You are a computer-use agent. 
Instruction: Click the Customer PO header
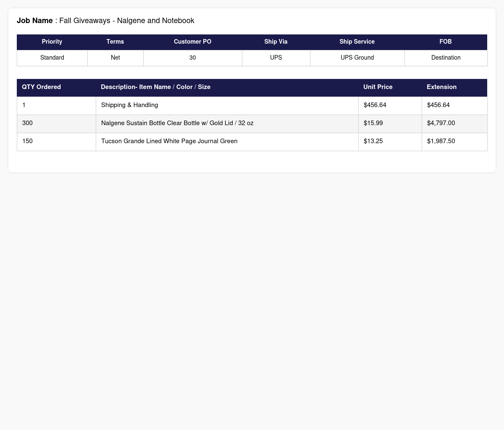pyautogui.click(x=192, y=42)
